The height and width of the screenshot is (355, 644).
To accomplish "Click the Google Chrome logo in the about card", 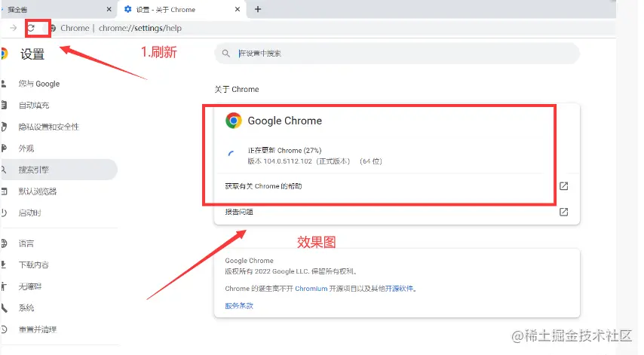I will pyautogui.click(x=233, y=121).
